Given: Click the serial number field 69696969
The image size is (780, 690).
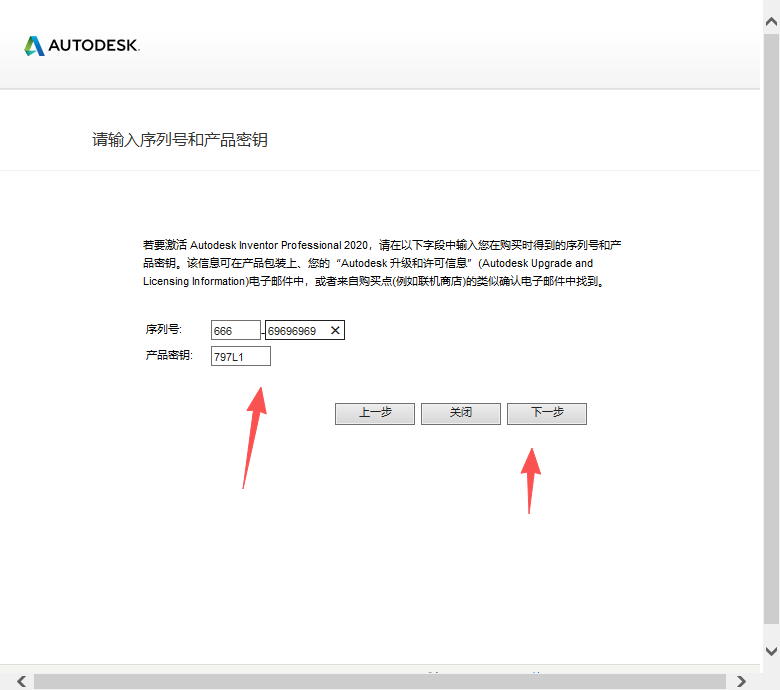Looking at the screenshot, I should [x=304, y=330].
